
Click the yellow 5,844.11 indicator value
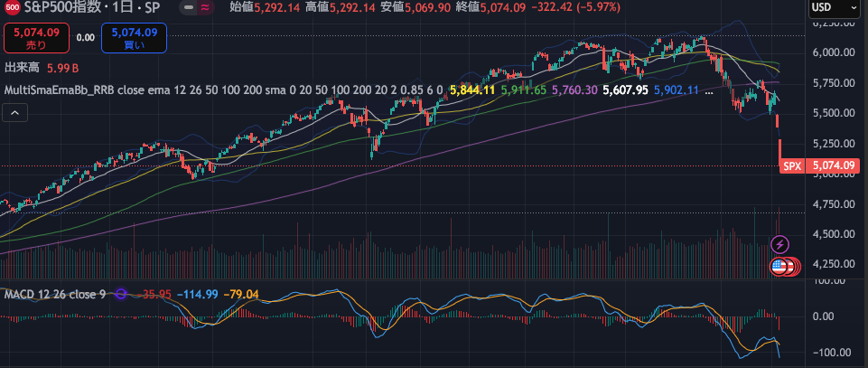(x=472, y=90)
